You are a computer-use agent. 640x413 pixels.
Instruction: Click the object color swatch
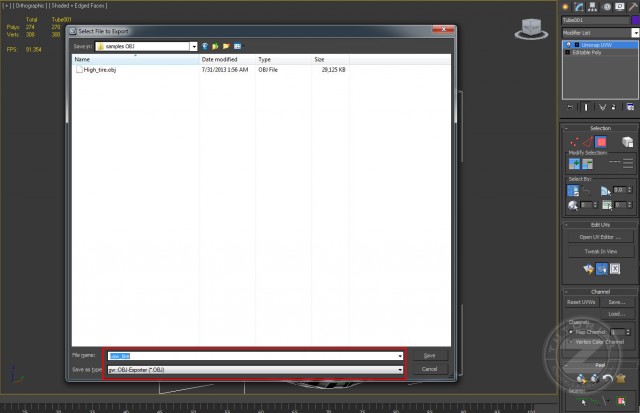tap(634, 19)
